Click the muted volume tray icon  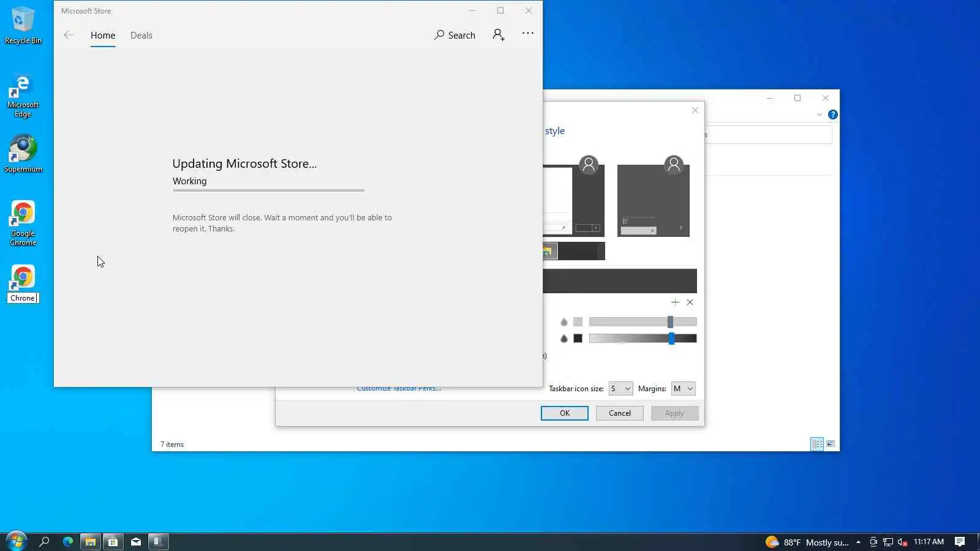click(x=902, y=542)
